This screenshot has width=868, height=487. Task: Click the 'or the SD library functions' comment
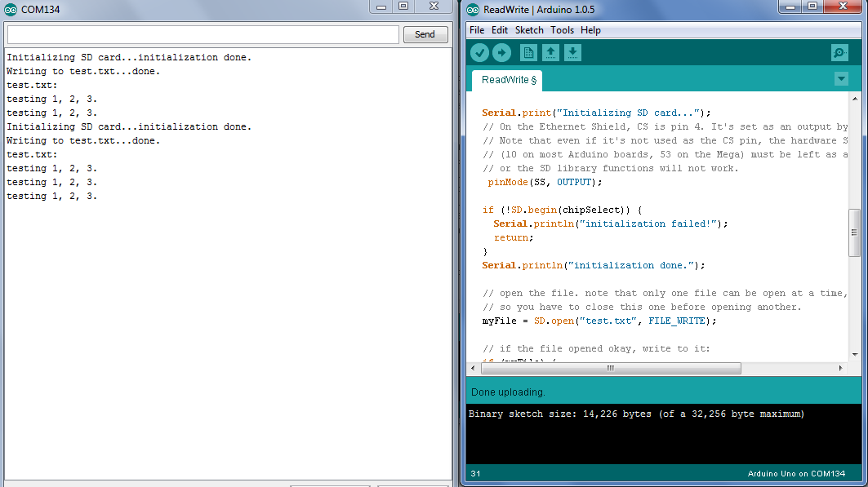611,169
